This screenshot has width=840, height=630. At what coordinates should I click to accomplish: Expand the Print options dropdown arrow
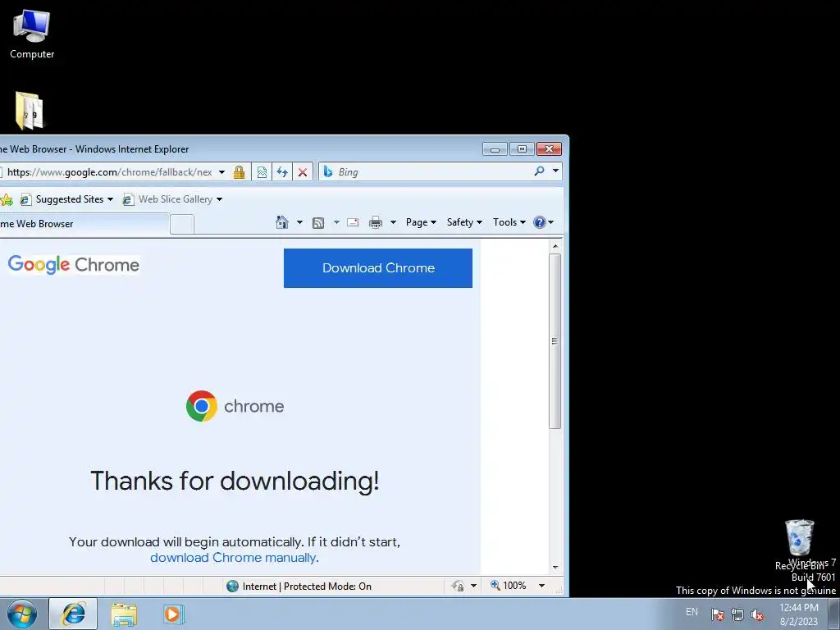[393, 222]
